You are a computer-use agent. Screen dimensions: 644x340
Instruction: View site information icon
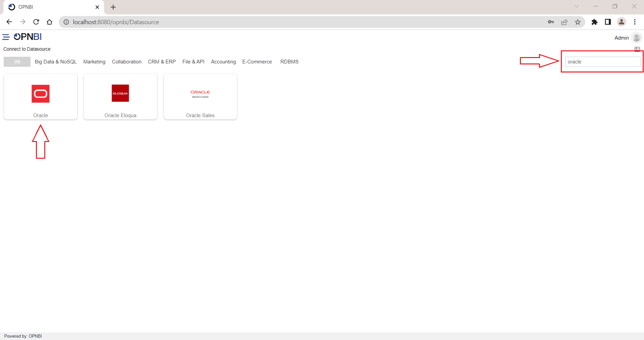click(66, 22)
